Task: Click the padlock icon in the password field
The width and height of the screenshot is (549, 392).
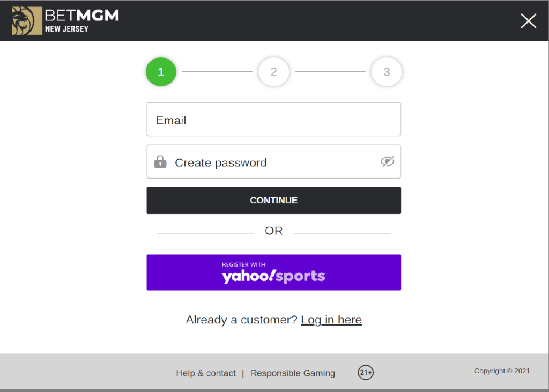Action: [160, 162]
